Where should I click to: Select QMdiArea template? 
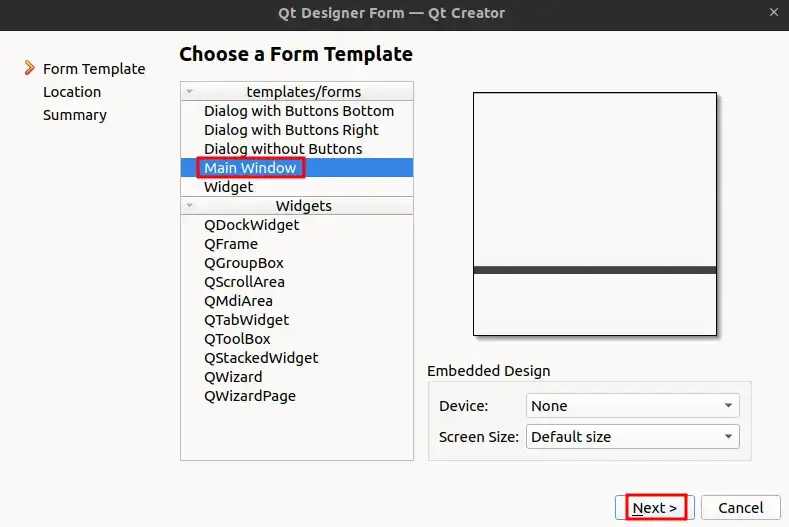(x=297, y=301)
